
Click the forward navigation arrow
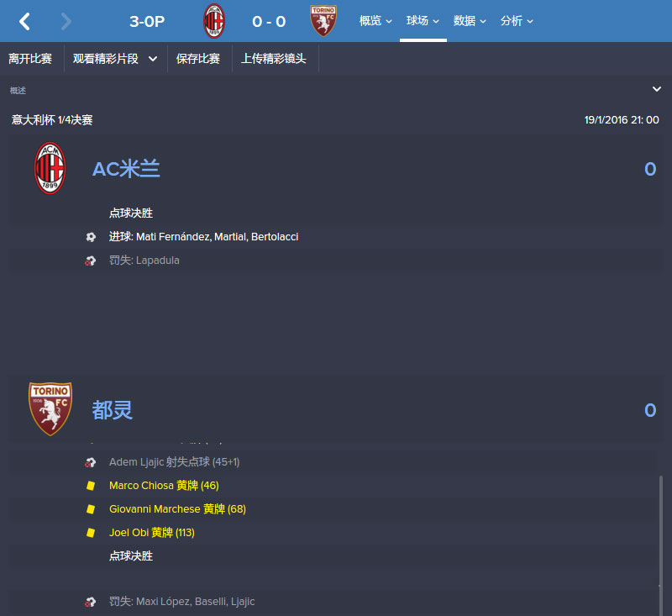pos(66,21)
